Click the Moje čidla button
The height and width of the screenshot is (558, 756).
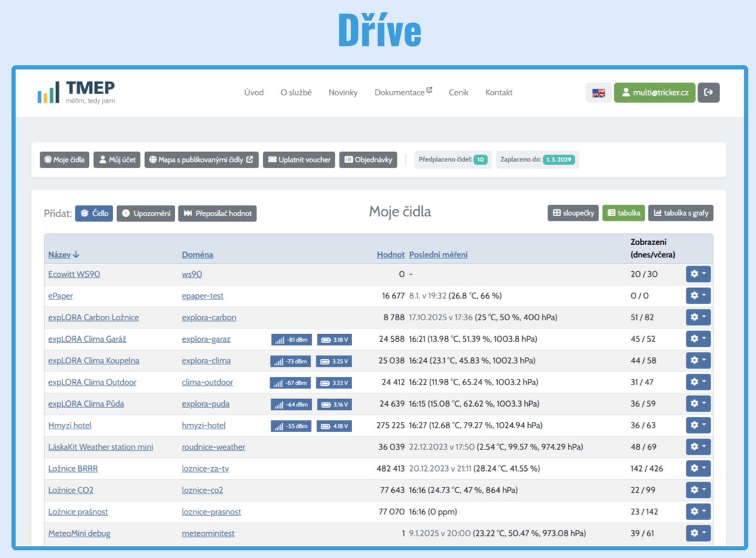click(65, 160)
